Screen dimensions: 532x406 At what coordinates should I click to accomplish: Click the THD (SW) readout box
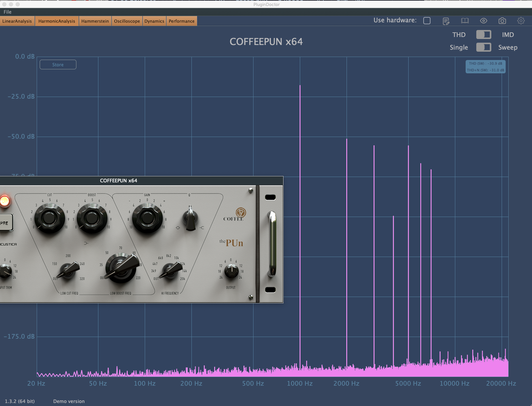(485, 67)
